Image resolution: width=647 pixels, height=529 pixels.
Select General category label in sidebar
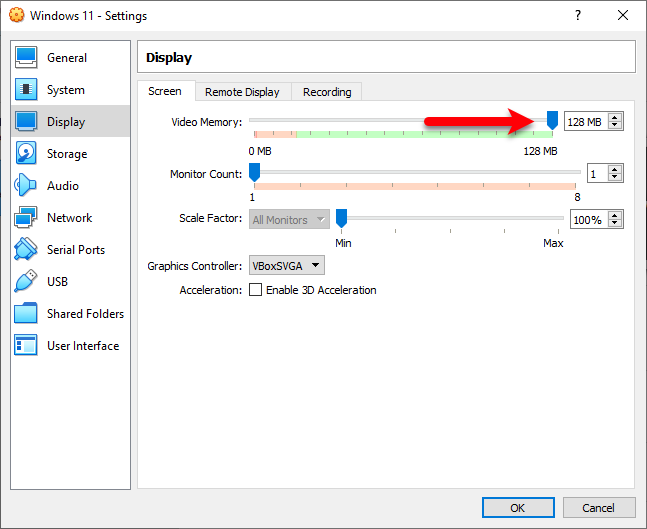[x=67, y=58]
